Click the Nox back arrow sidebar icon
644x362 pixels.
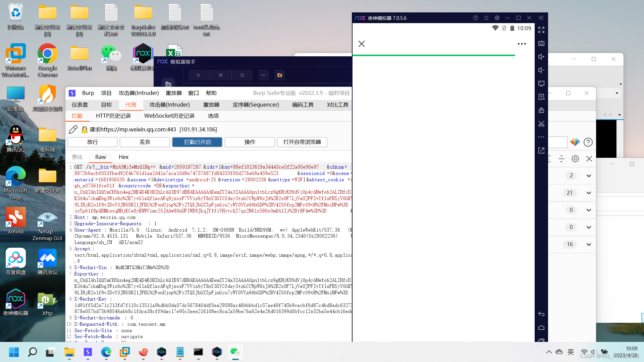[541, 314]
